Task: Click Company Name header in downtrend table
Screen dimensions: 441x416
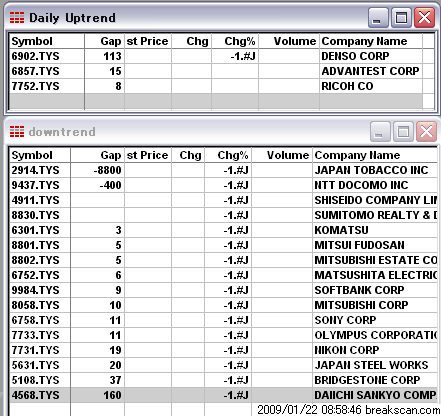Action: tap(375, 155)
